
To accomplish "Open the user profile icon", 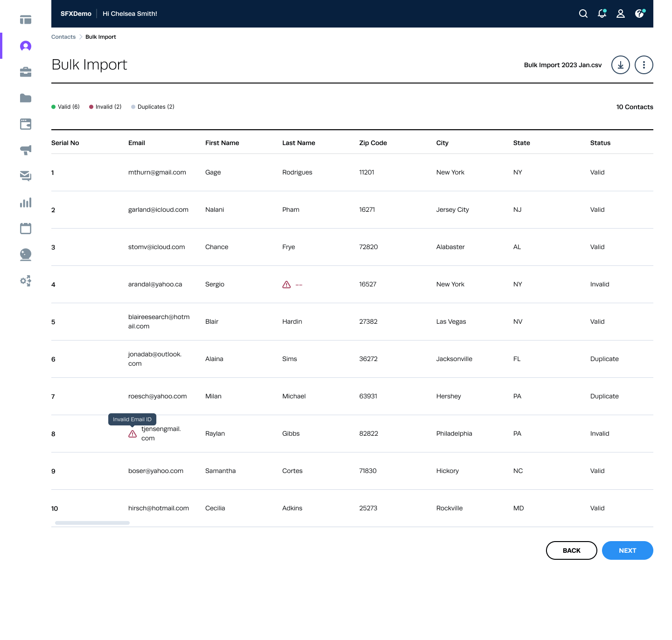I will pos(621,14).
